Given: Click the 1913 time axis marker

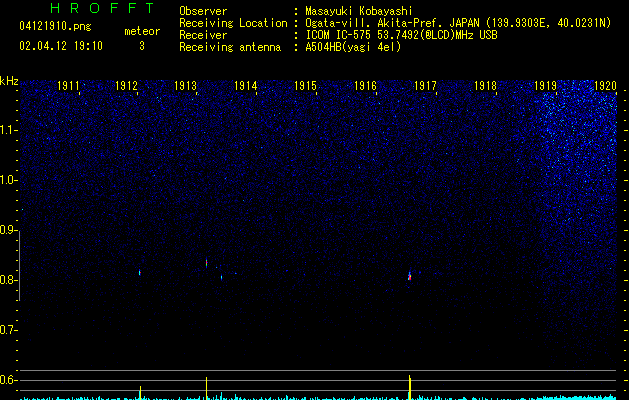Looking at the screenshot, I should [x=186, y=86].
